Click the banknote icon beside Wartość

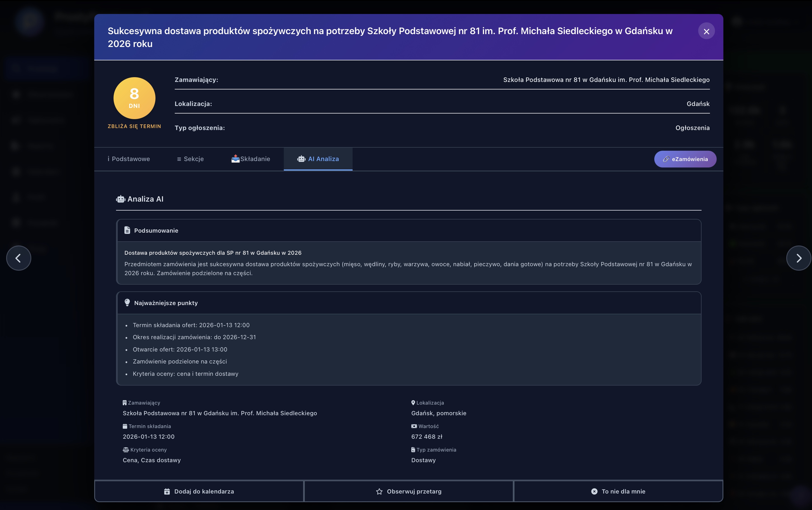click(414, 426)
